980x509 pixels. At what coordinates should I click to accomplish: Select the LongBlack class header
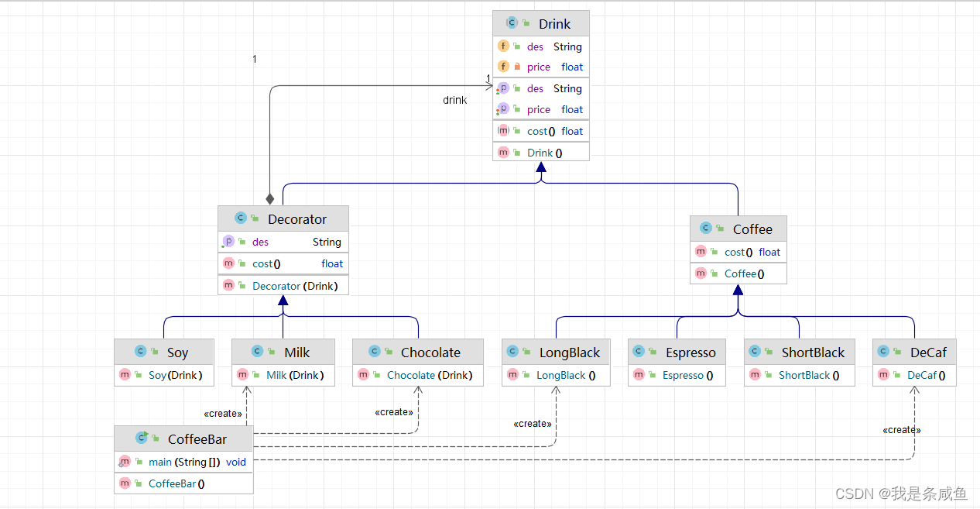coord(556,352)
